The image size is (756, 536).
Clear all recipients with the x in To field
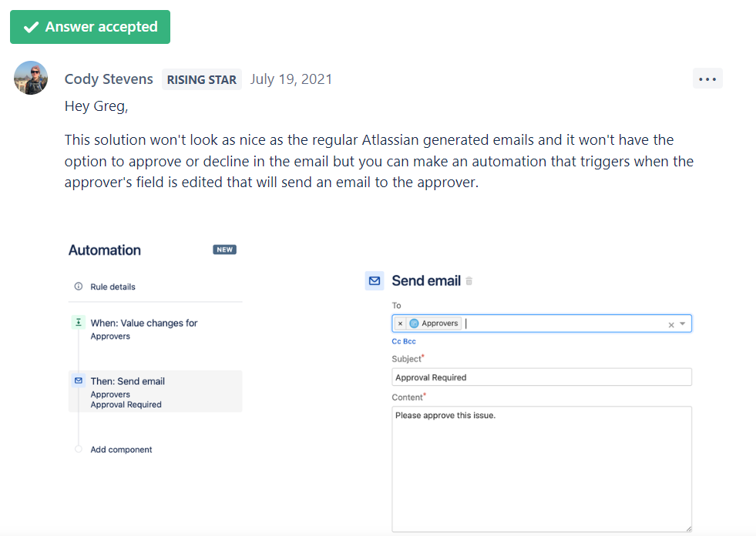(670, 323)
